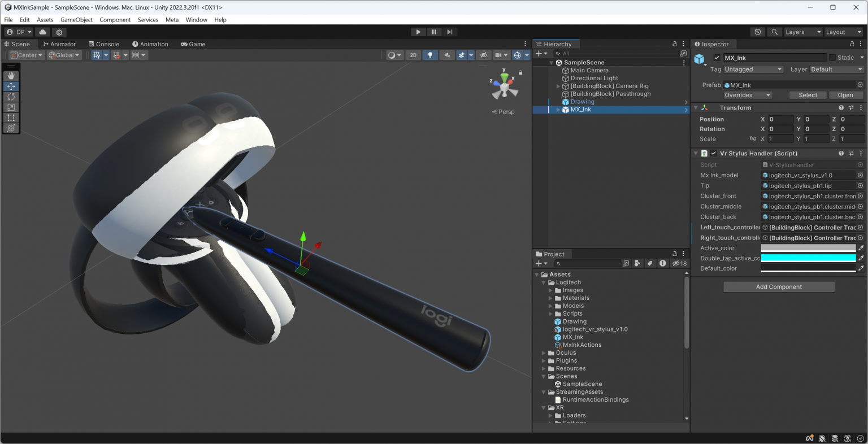Select the Move tool
Image resolution: width=868 pixels, height=444 pixels.
click(x=11, y=86)
